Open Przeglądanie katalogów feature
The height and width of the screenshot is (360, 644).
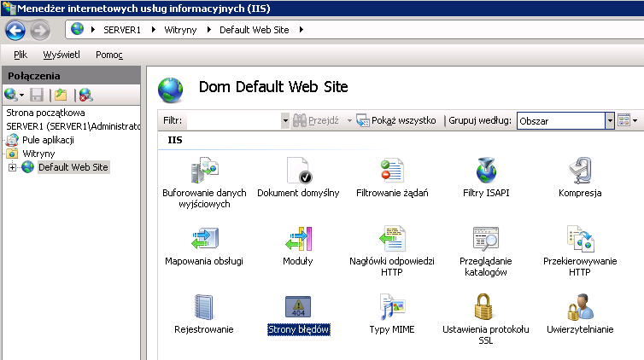tap(486, 251)
